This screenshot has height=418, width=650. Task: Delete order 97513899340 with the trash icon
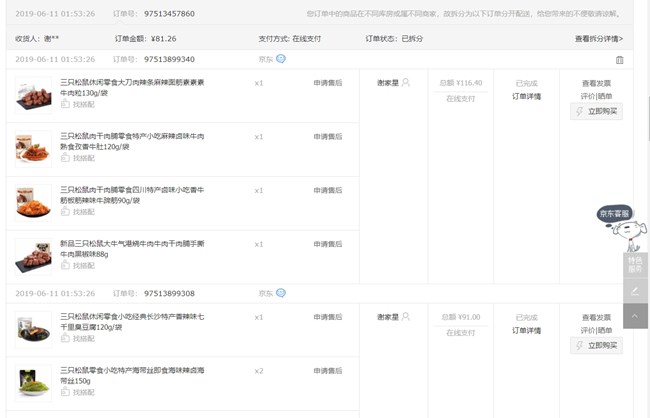(619, 60)
